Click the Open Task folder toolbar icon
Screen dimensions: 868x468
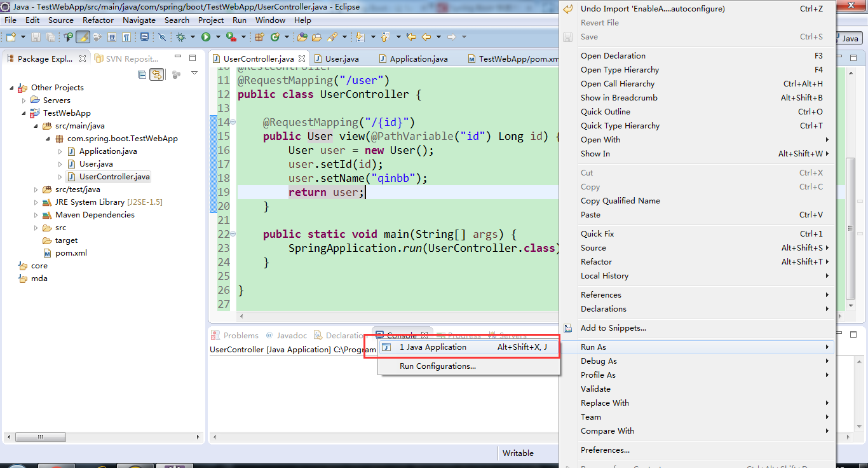click(316, 38)
